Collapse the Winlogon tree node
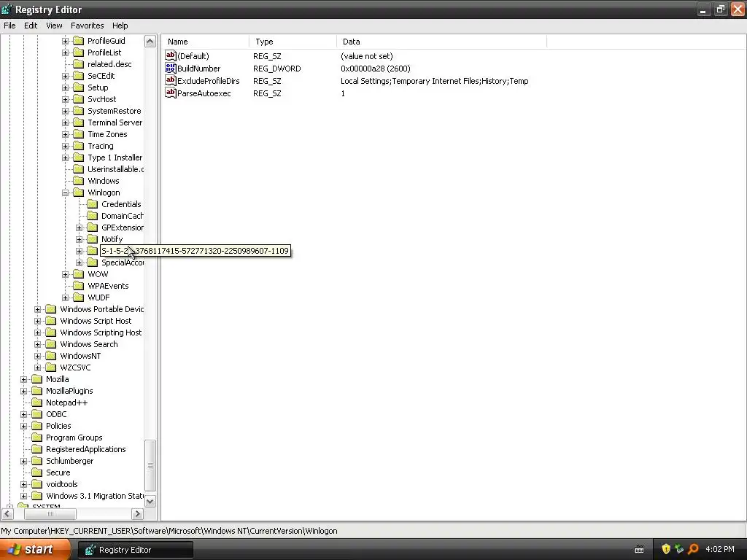Viewport: 747px width, 560px height. [65, 192]
